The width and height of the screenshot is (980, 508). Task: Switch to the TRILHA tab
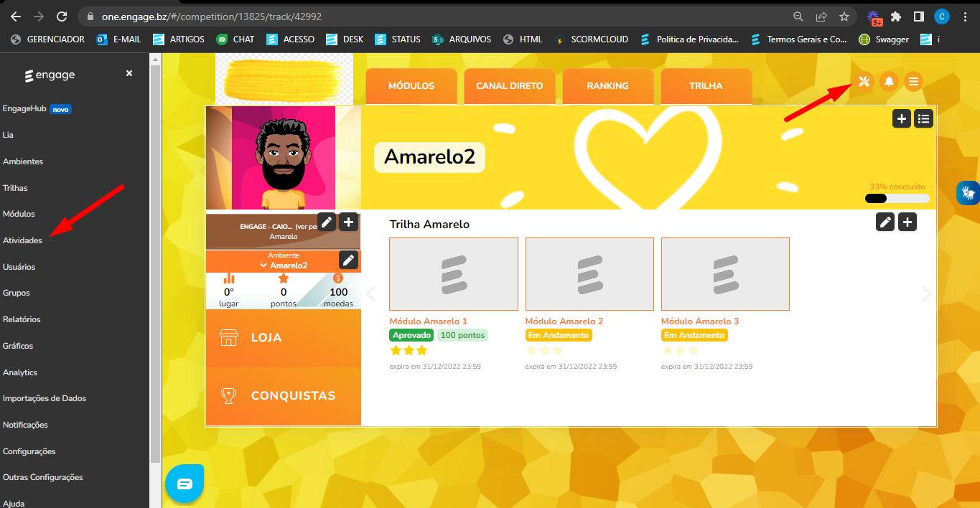706,86
